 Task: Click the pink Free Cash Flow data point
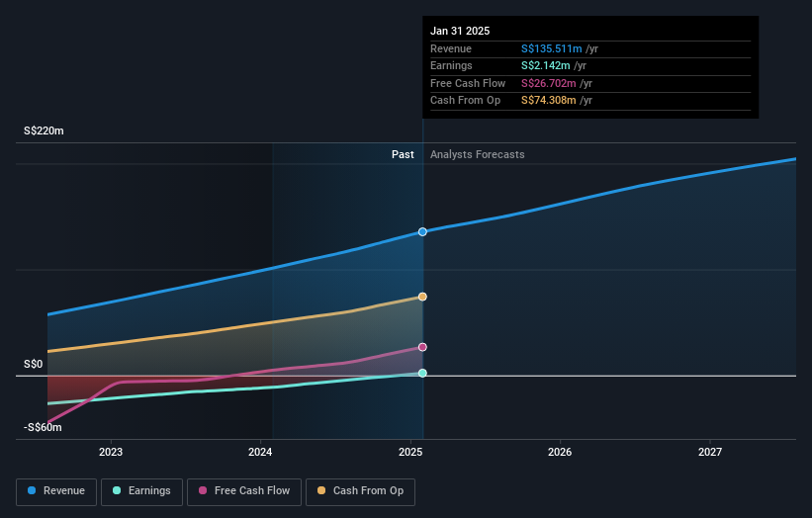tap(422, 347)
